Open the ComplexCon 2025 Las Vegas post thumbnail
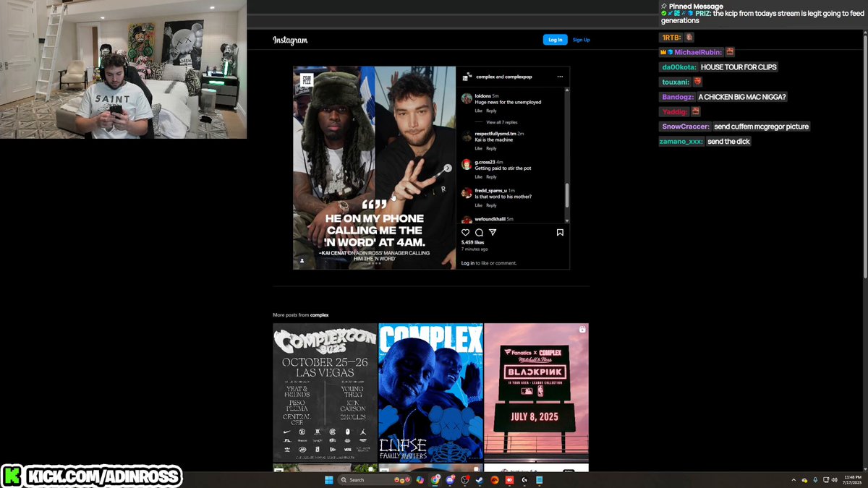 [x=325, y=392]
